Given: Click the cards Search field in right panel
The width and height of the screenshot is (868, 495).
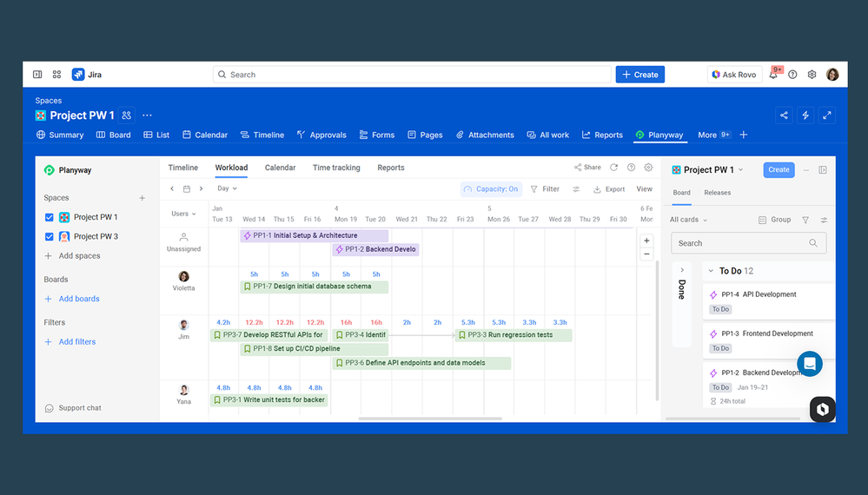Looking at the screenshot, I should click(x=748, y=243).
